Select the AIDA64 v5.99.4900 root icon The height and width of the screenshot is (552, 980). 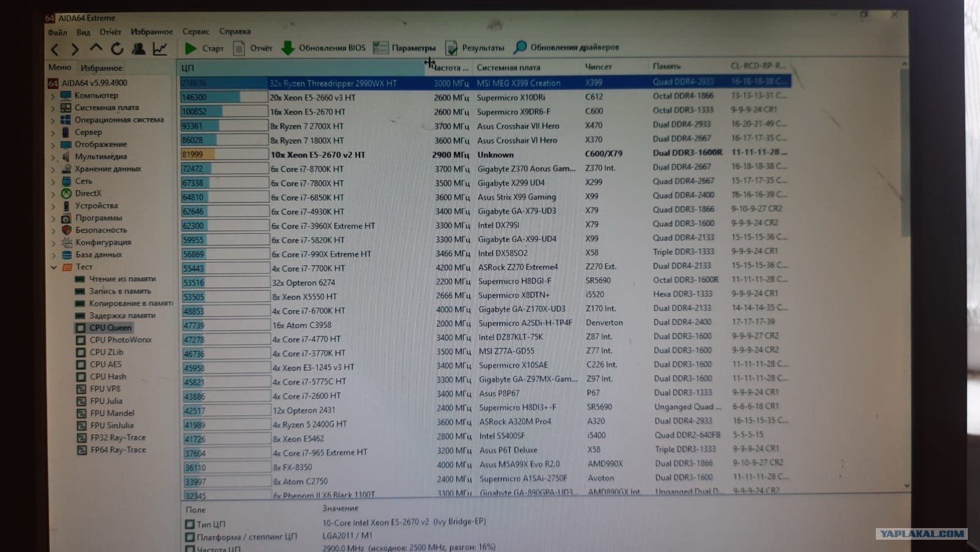pyautogui.click(x=53, y=83)
